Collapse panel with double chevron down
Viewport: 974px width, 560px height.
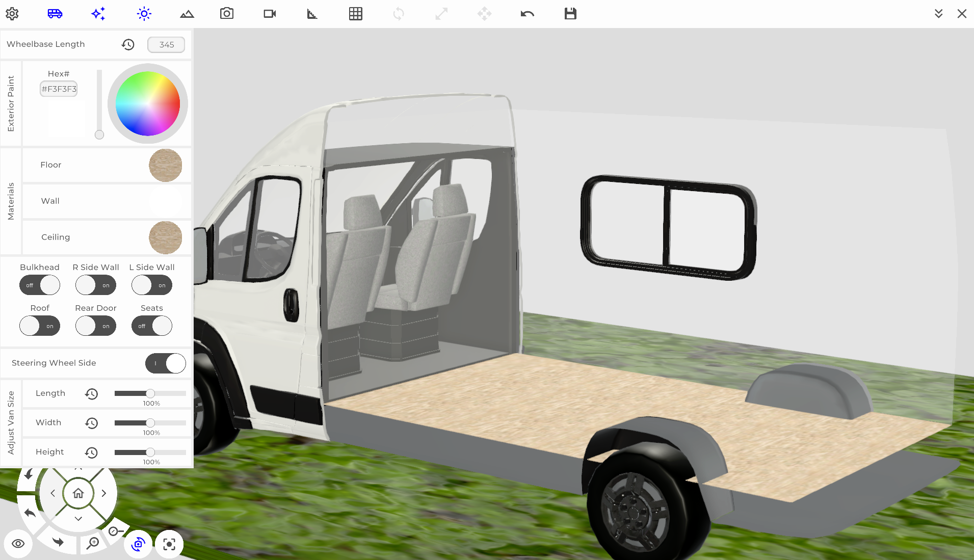click(x=938, y=14)
